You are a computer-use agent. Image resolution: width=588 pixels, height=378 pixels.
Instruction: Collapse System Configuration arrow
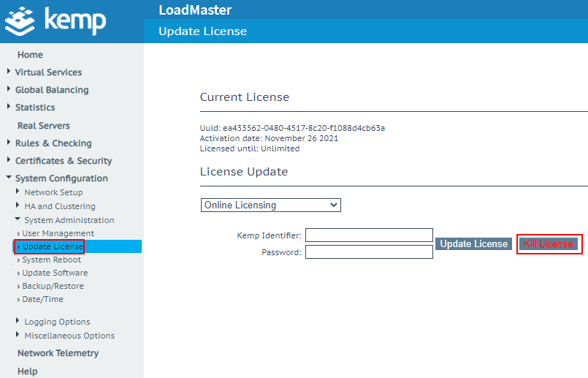(x=9, y=177)
